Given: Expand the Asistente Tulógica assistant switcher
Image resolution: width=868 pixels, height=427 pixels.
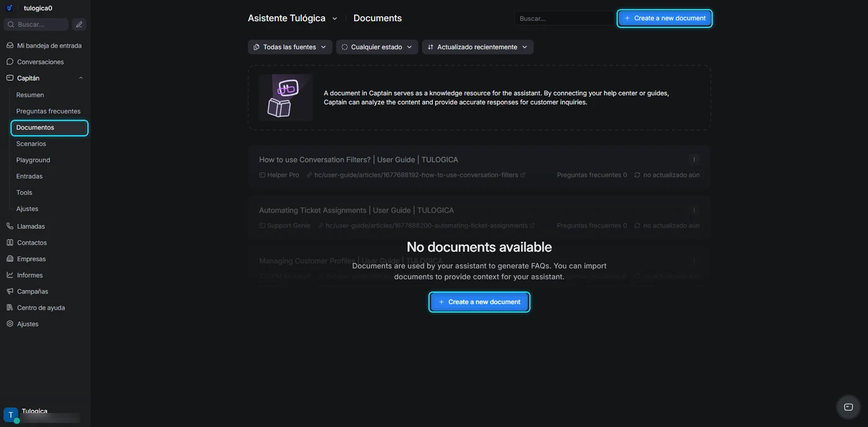Looking at the screenshot, I should 335,19.
